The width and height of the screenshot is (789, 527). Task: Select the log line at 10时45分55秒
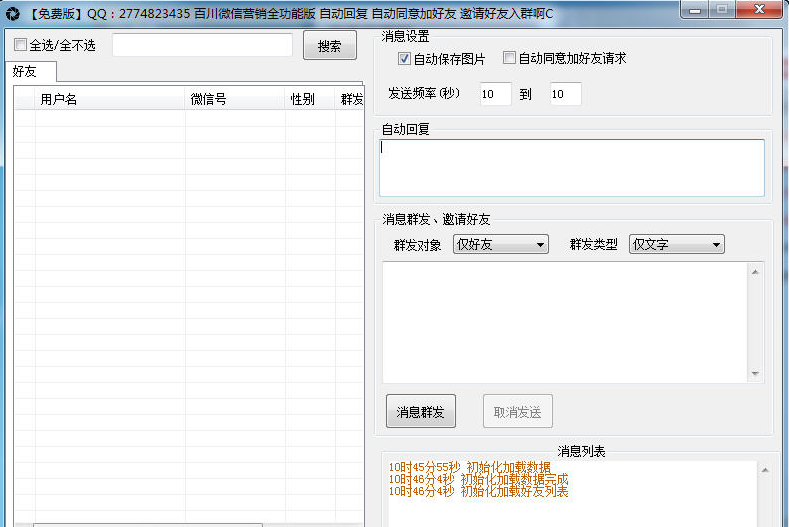pos(469,468)
